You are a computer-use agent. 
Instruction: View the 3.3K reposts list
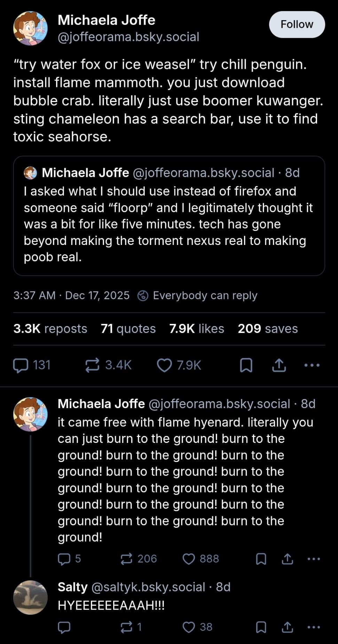click(x=50, y=328)
